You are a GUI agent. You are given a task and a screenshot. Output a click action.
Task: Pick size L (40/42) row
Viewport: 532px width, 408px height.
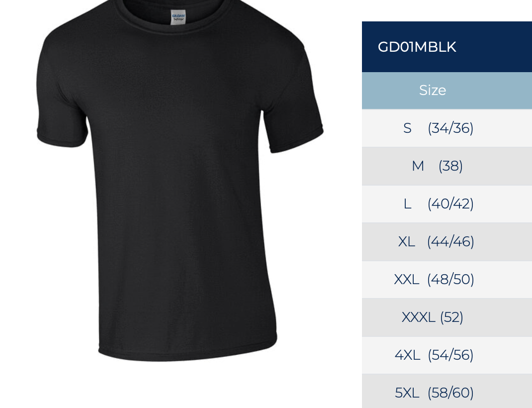click(x=447, y=204)
